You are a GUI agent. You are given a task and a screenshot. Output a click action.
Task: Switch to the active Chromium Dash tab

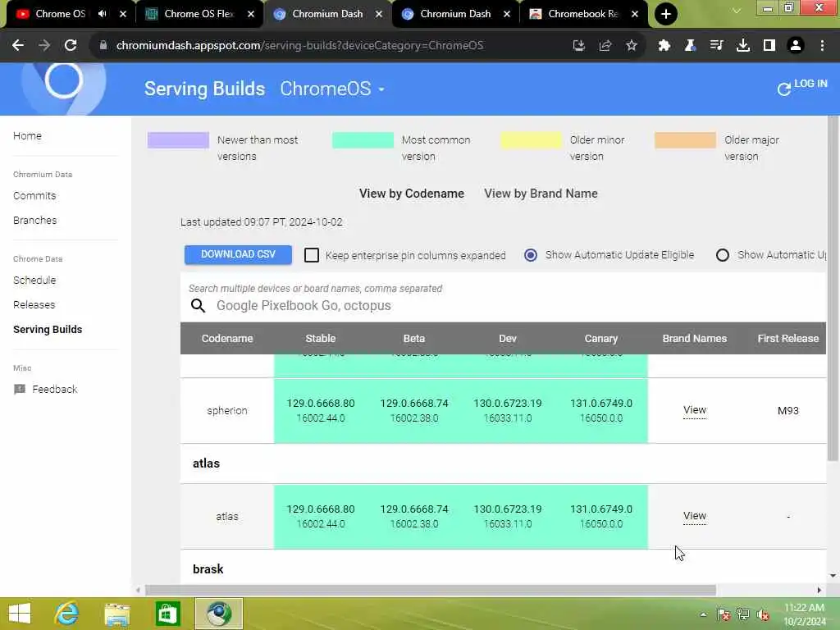click(x=326, y=14)
